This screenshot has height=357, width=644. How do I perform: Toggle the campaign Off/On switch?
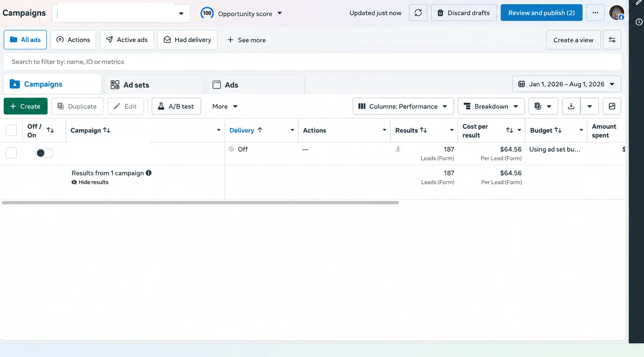point(44,153)
